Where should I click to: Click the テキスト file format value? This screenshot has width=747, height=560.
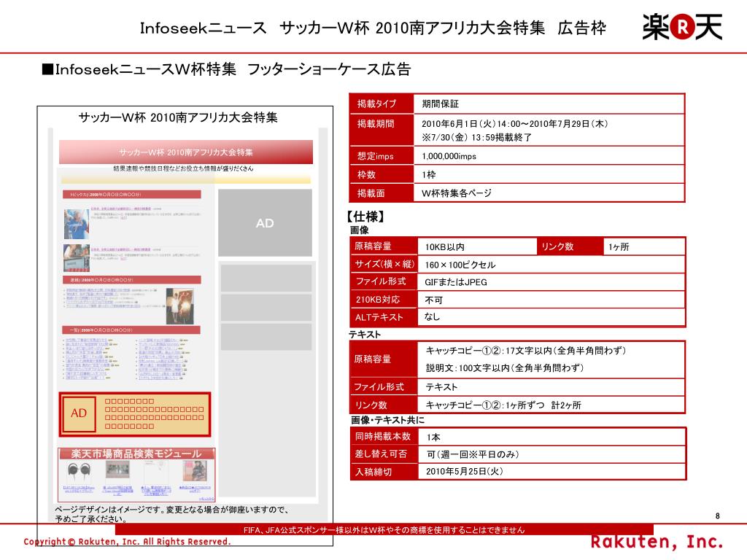point(441,386)
